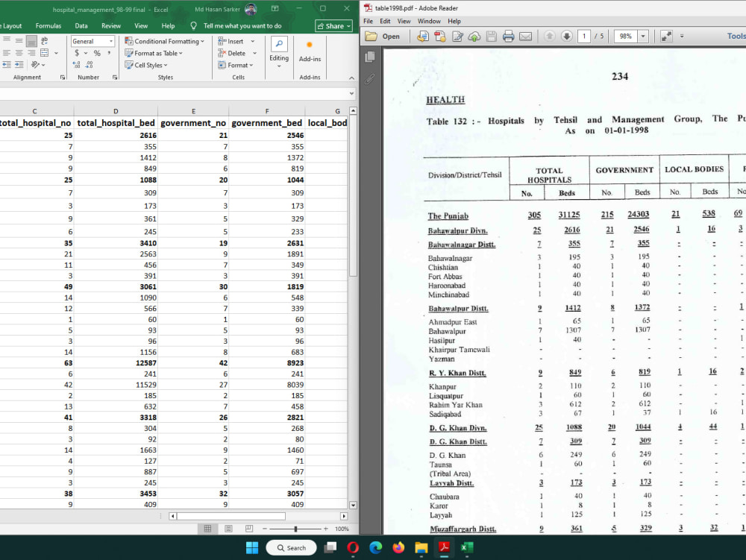Open Format cells dropdown in Cells group

236,65
